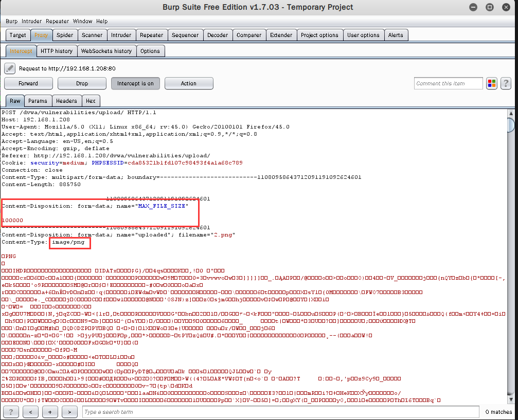Click the POST request line
The height and width of the screenshot is (420, 518).
79,112
